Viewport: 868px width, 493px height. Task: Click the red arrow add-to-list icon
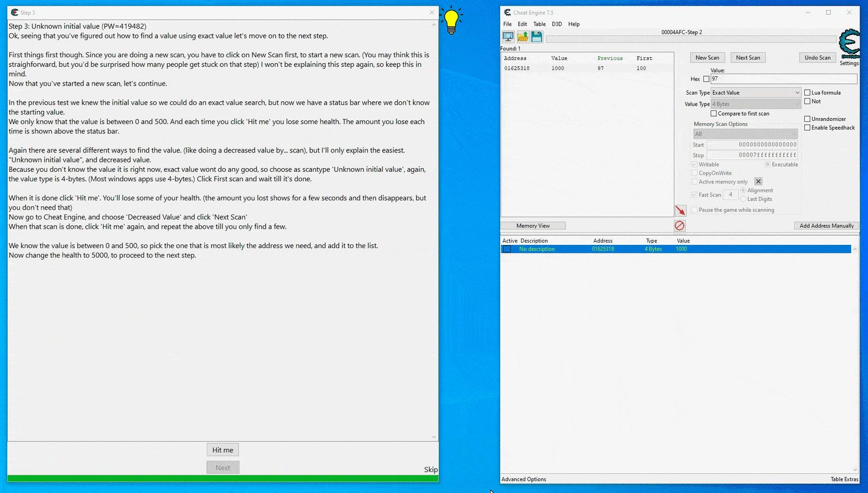click(680, 211)
